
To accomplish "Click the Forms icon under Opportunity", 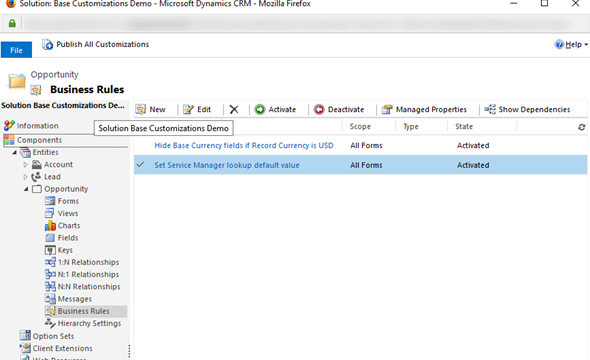I will 50,201.
